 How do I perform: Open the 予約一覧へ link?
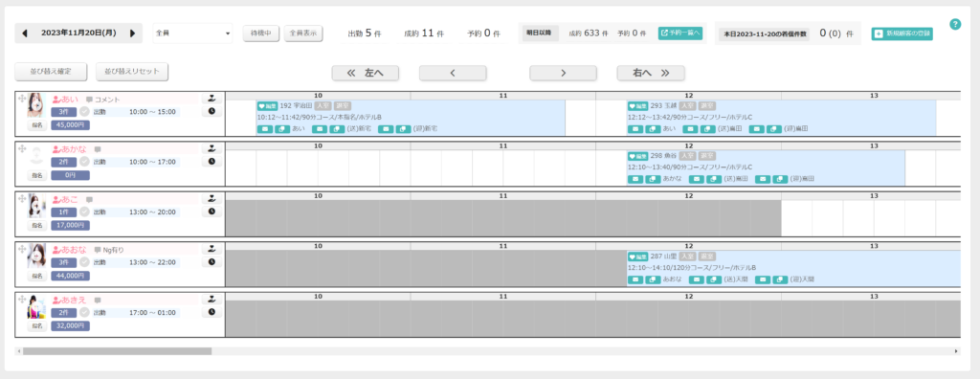point(680,33)
